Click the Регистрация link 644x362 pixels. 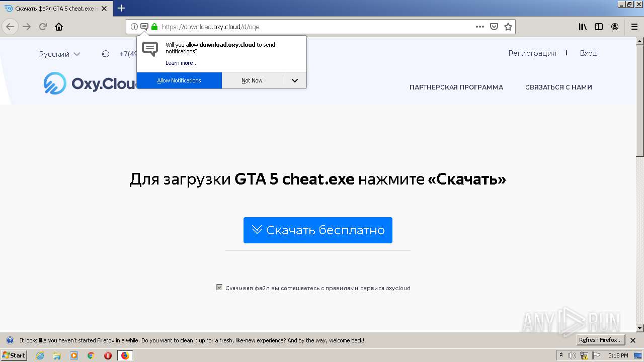click(x=532, y=53)
